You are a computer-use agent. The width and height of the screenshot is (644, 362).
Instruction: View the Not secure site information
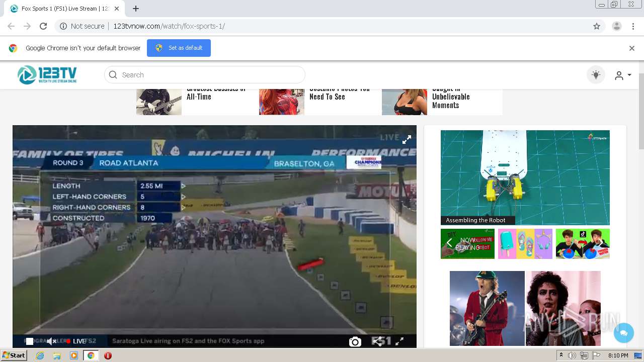(82, 26)
